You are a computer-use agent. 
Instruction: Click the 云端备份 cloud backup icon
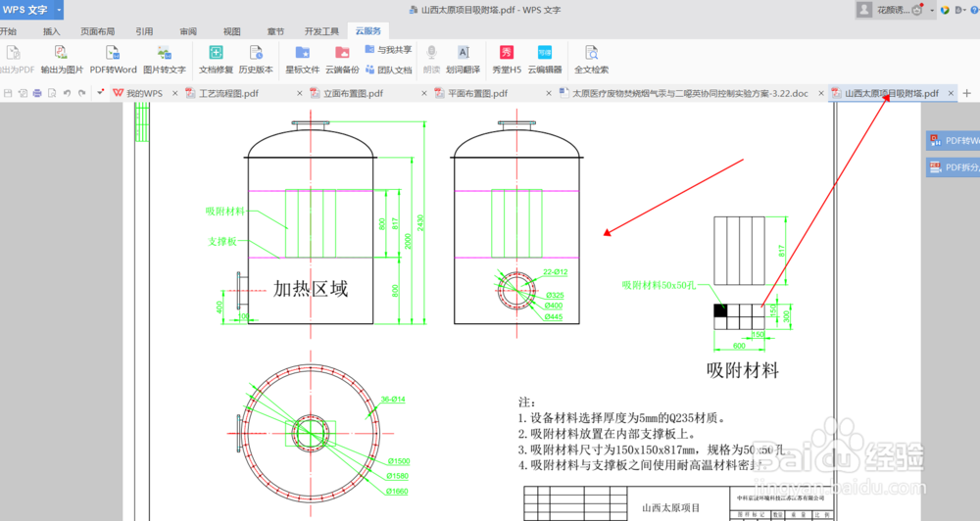click(342, 53)
